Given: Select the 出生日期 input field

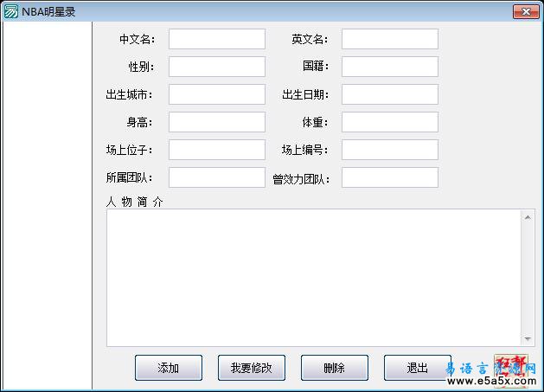Looking at the screenshot, I should tap(389, 94).
